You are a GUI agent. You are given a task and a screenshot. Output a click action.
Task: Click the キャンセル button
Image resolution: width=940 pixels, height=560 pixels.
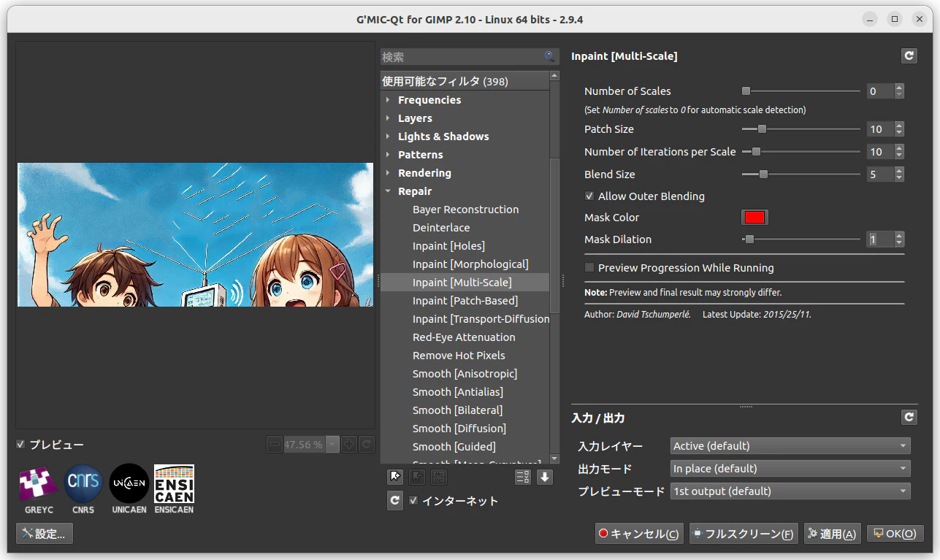click(639, 534)
